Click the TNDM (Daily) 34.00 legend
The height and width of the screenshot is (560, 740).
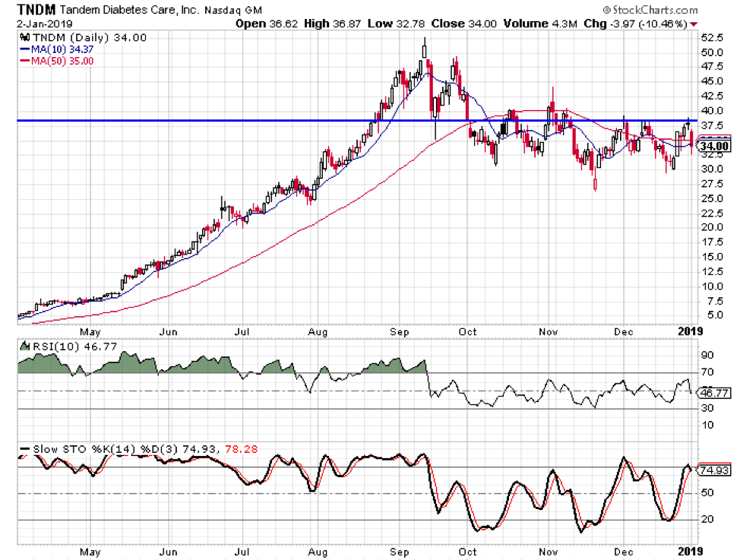(89, 37)
